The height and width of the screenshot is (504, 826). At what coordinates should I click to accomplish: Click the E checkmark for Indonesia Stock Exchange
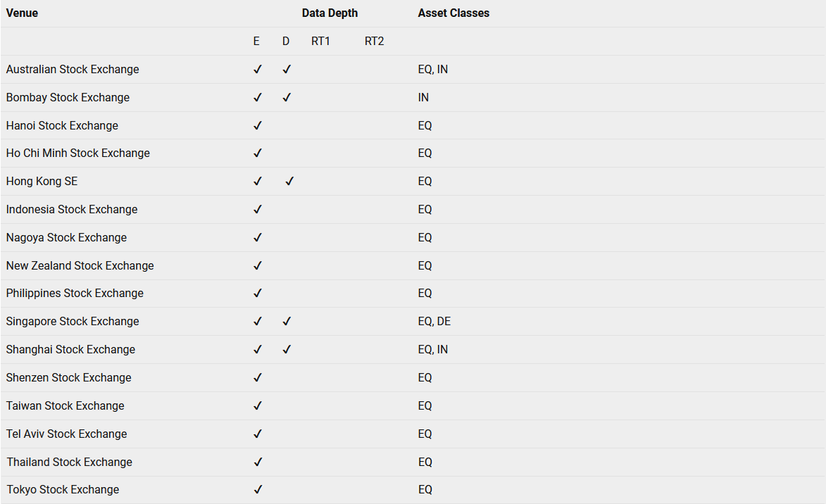[258, 209]
